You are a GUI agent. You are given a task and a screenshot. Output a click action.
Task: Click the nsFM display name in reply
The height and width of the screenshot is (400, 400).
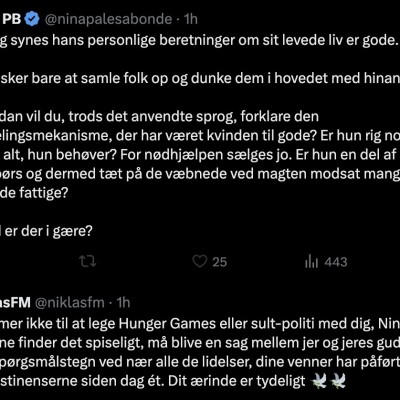(x=15, y=303)
